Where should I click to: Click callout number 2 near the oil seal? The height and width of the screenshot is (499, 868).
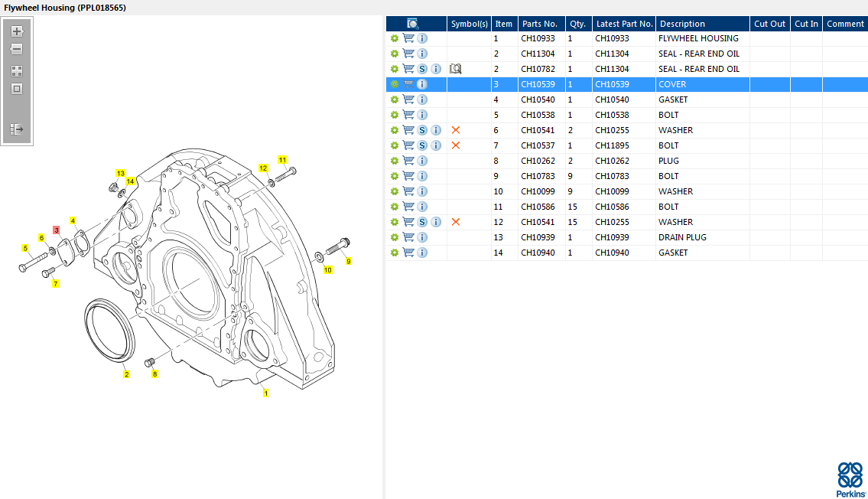pos(126,374)
